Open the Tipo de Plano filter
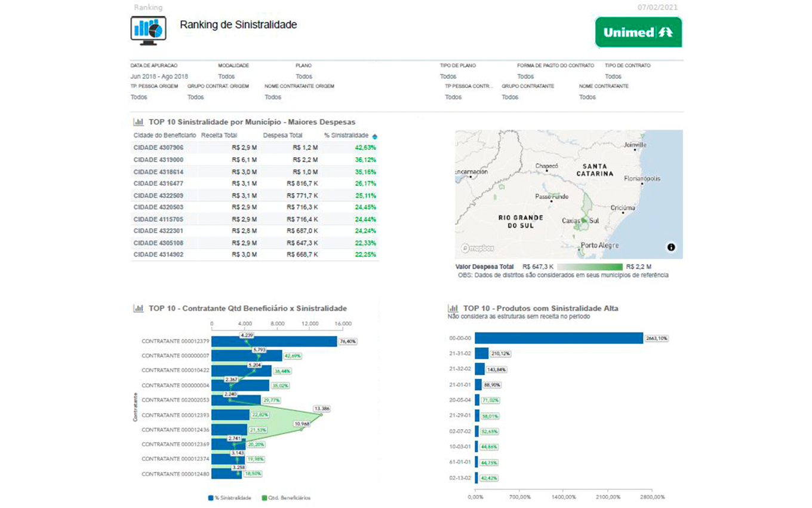812x508 pixels. click(x=448, y=76)
